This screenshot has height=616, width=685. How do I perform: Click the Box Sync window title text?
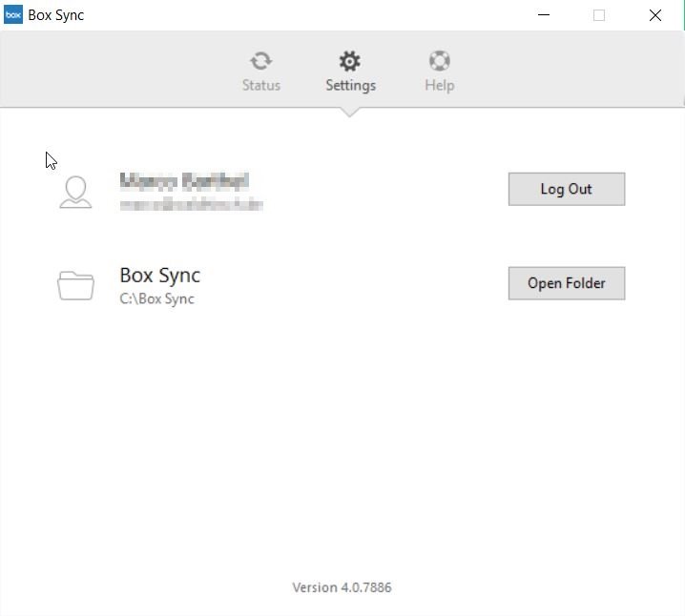[56, 15]
